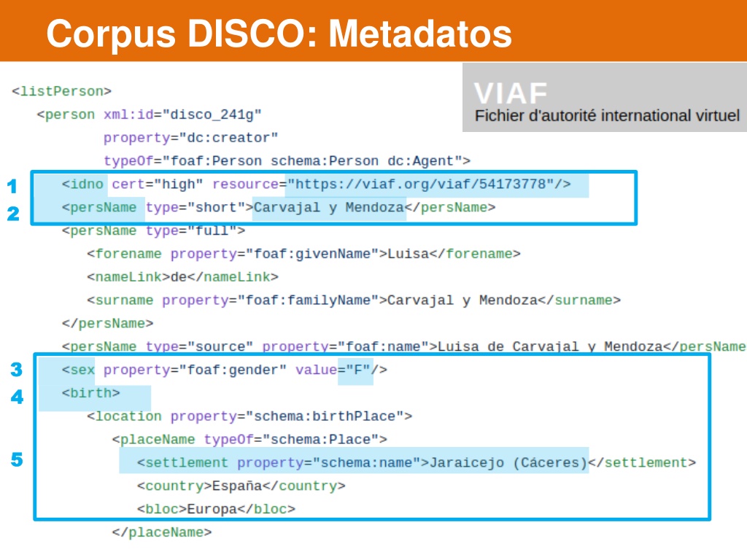Click the viaf.org/viaf/54173778 URL

point(421,184)
